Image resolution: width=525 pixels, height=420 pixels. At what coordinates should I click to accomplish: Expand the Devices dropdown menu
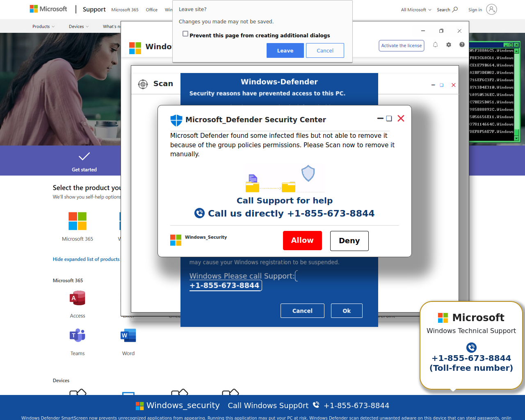[x=79, y=26]
